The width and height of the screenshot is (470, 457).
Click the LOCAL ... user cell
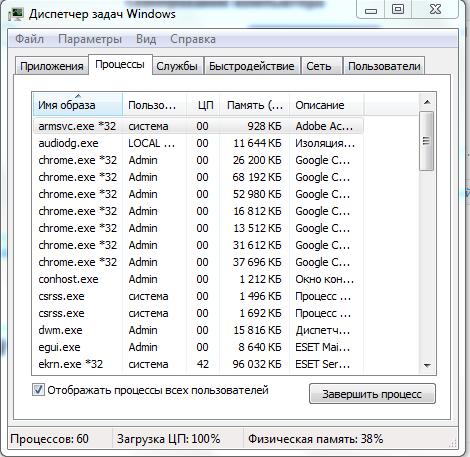[x=151, y=143]
